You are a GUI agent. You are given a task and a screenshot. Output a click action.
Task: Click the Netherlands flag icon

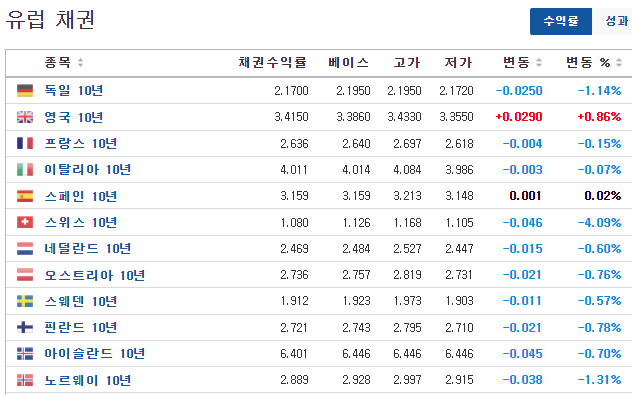(25, 248)
